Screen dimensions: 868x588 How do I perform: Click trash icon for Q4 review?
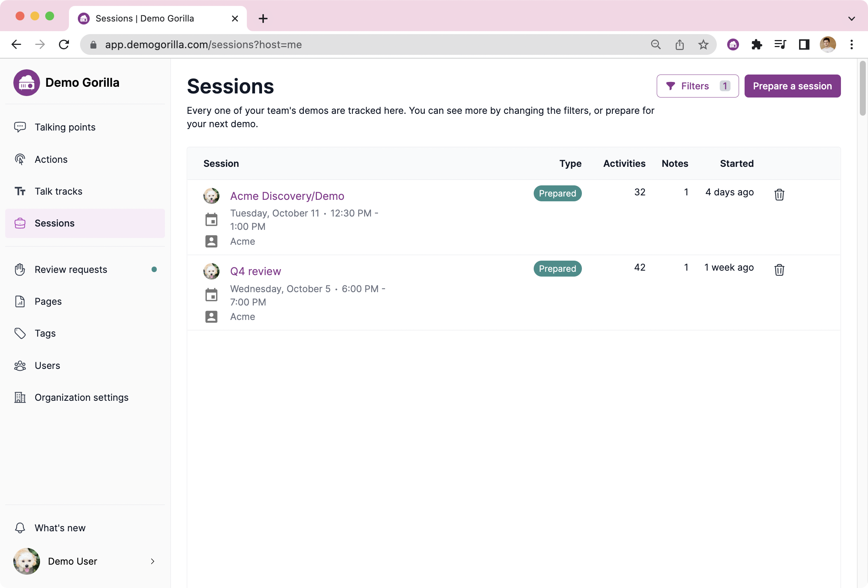779,270
